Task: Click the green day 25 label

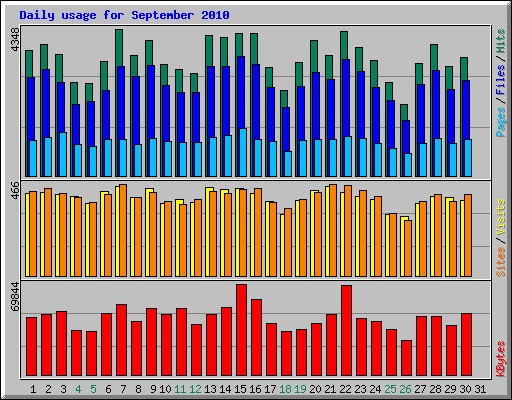Action: pyautogui.click(x=390, y=389)
